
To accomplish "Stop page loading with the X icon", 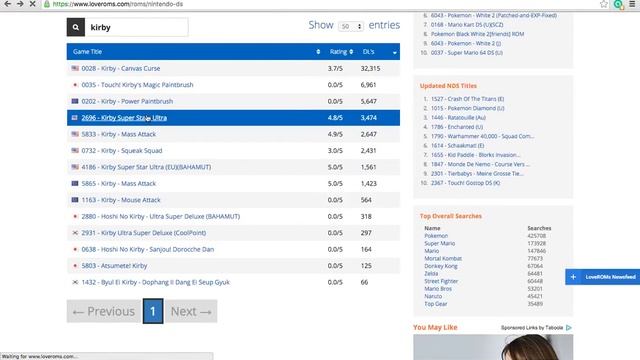I will tap(33, 4).
